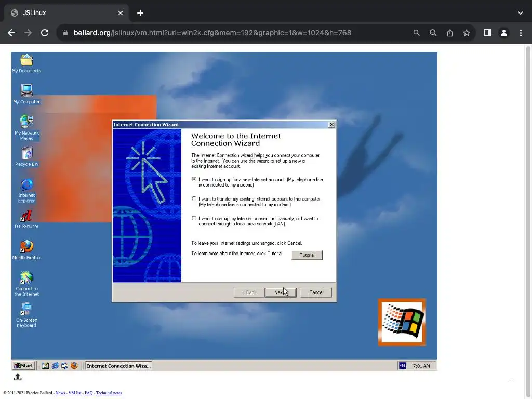The width and height of the screenshot is (532, 399).
Task: Open the My Documents desktop icon
Action: [26, 63]
